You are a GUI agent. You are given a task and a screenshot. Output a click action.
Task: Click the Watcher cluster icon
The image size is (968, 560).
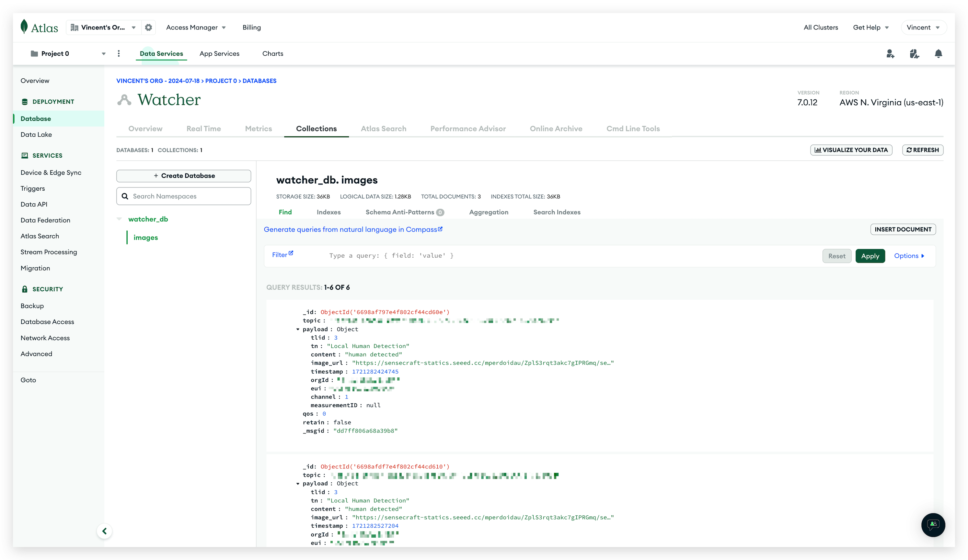point(124,99)
